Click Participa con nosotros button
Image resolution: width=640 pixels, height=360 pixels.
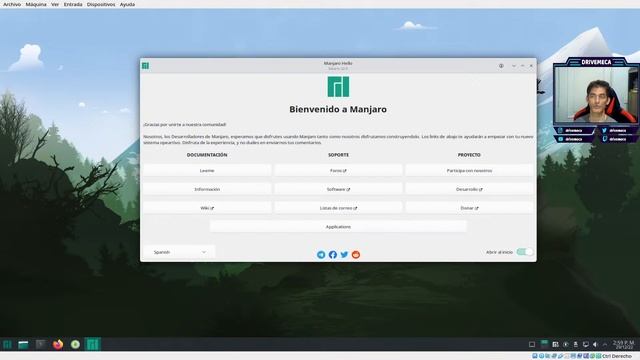point(469,171)
